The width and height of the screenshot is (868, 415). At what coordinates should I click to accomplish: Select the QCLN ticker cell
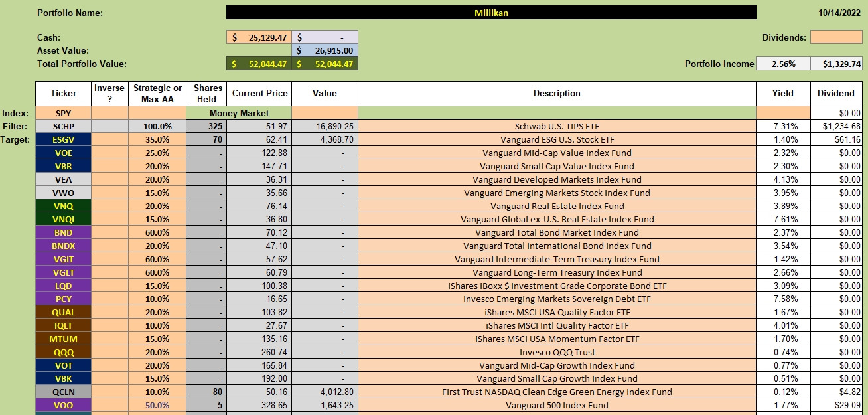click(64, 392)
